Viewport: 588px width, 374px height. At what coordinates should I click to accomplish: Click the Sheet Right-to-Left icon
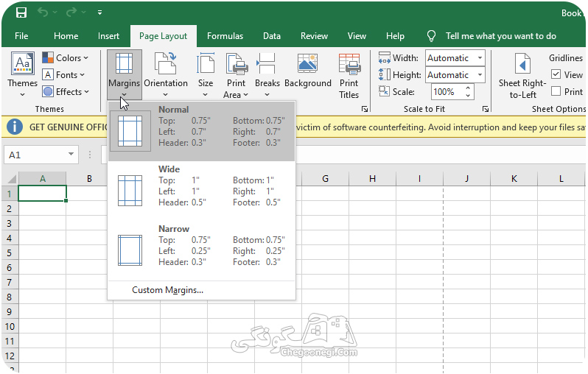522,64
